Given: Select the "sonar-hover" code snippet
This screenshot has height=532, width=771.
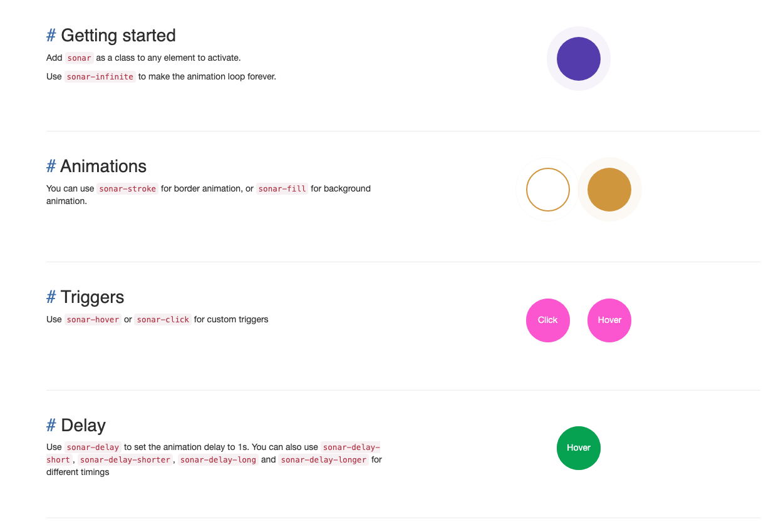Looking at the screenshot, I should (93, 319).
